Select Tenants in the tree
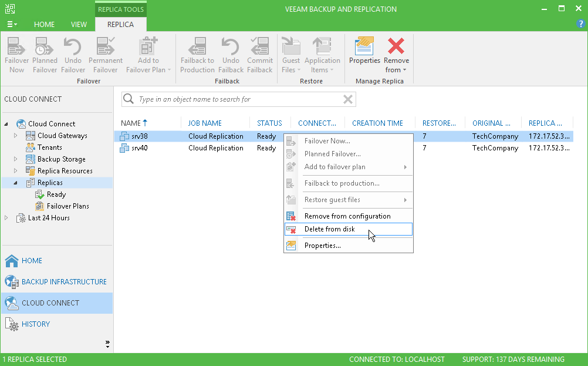 pos(49,147)
